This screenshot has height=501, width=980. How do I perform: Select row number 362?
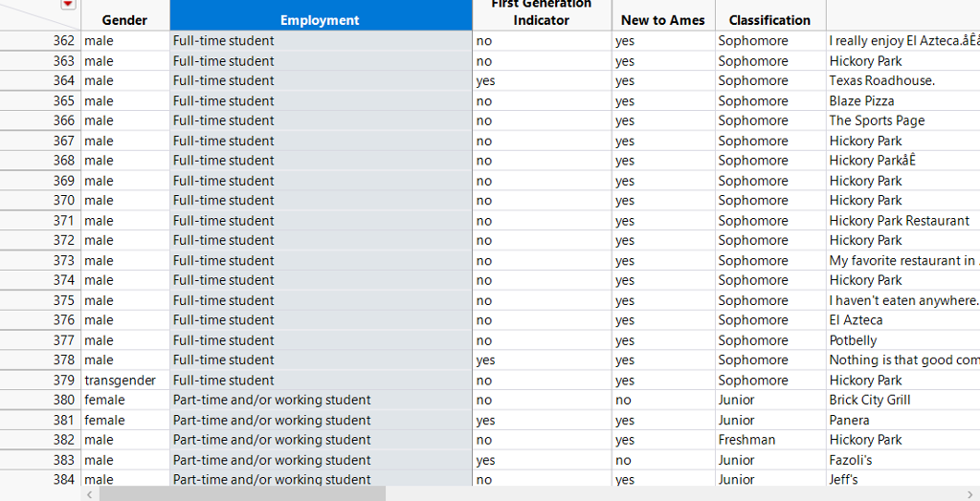[x=63, y=41]
